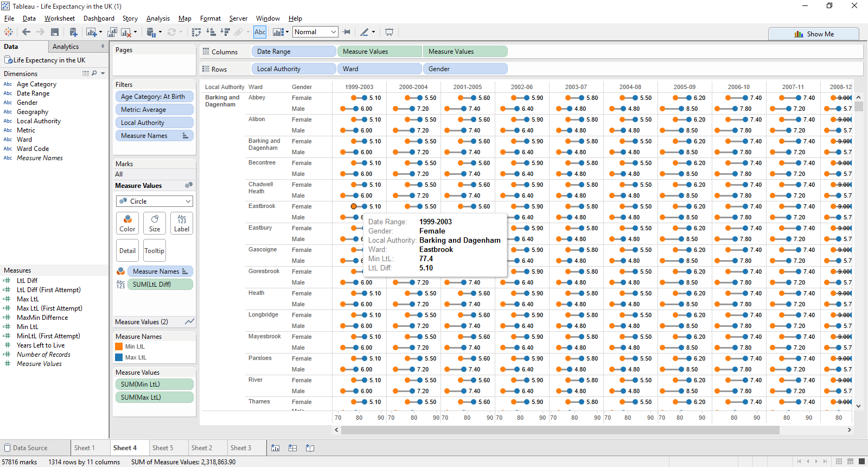Open the Clear Sheet dropdown arrow
868x467 pixels.
click(x=135, y=32)
